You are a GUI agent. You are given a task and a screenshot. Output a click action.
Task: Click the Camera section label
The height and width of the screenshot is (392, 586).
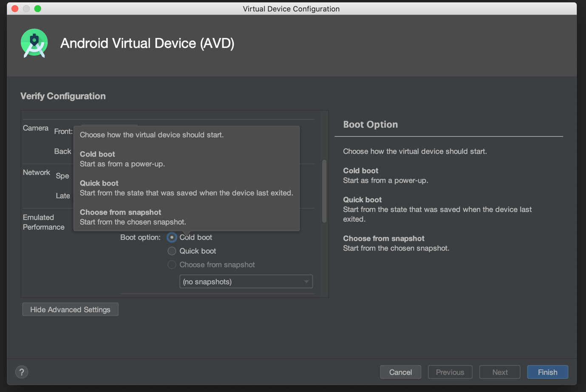36,128
